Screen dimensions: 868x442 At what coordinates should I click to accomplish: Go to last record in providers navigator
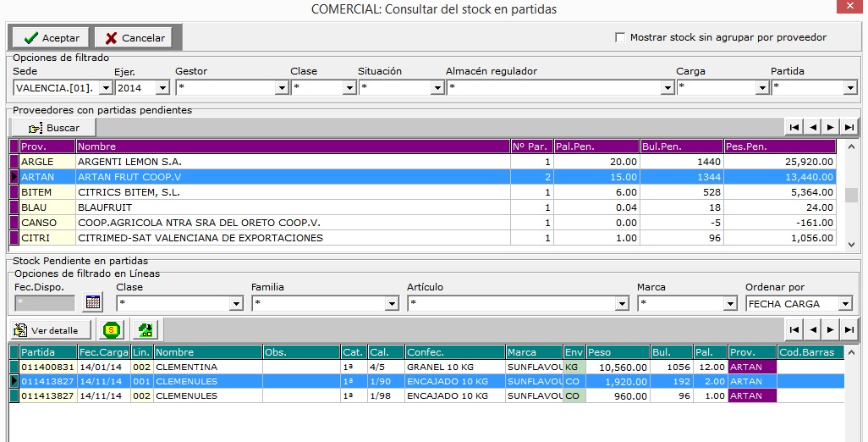coord(849,127)
